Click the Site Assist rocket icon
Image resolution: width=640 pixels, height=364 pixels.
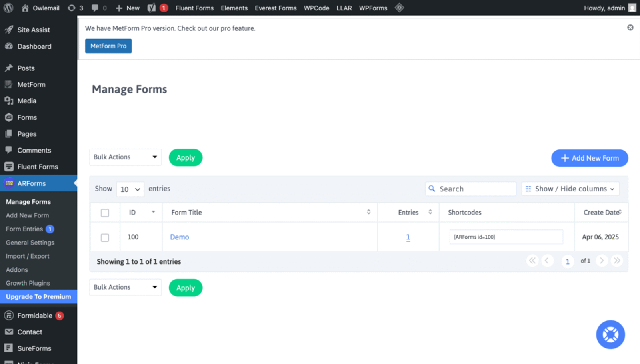(x=9, y=30)
